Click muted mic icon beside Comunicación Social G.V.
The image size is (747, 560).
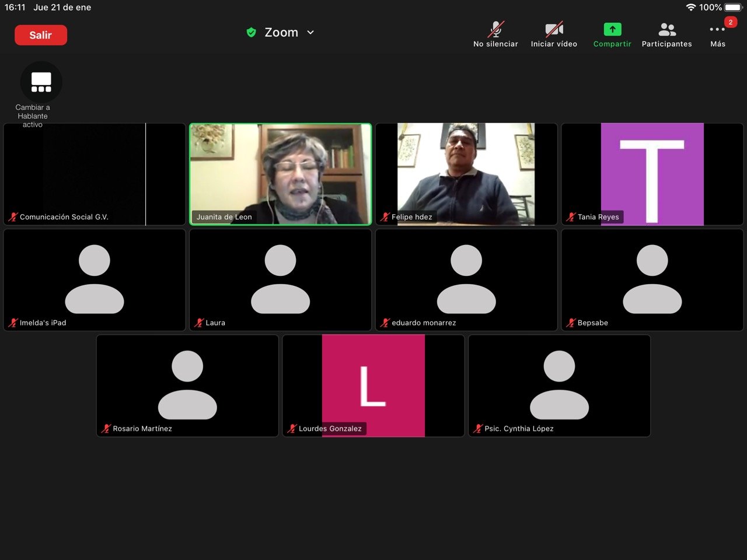point(13,217)
